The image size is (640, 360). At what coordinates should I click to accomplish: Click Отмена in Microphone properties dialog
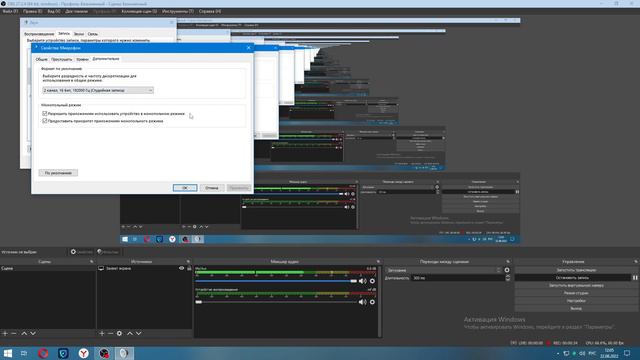click(x=211, y=188)
